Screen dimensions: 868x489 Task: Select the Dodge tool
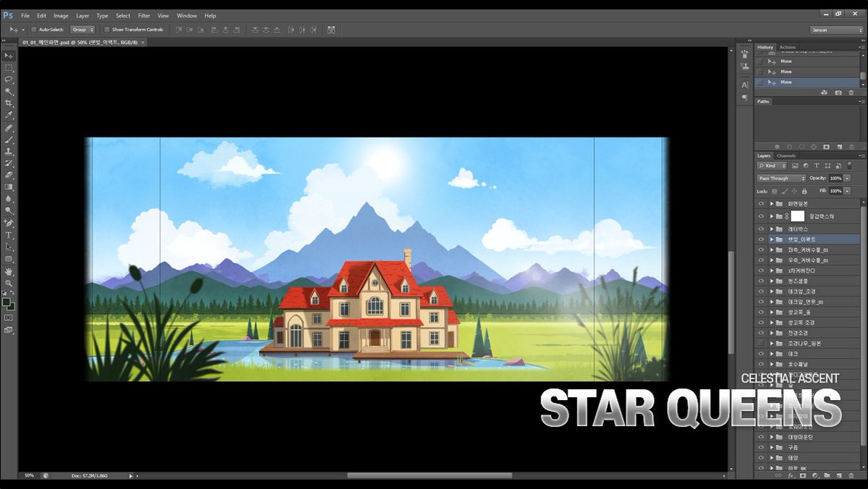pos(9,211)
